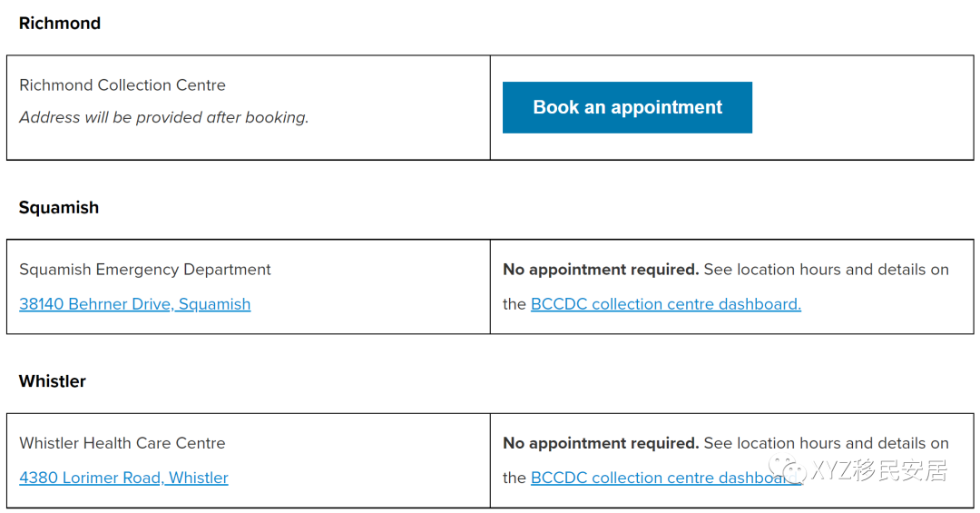Click the XYZ移民安居 watermark text
Viewport: 980px width, 513px height.
click(880, 470)
